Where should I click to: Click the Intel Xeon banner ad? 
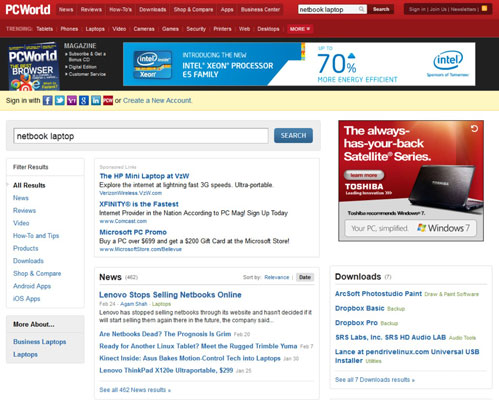299,64
